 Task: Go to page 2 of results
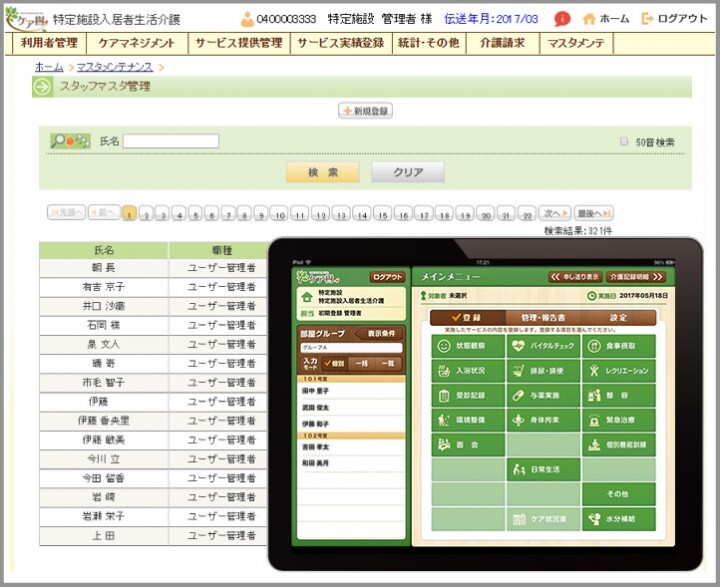point(146,214)
